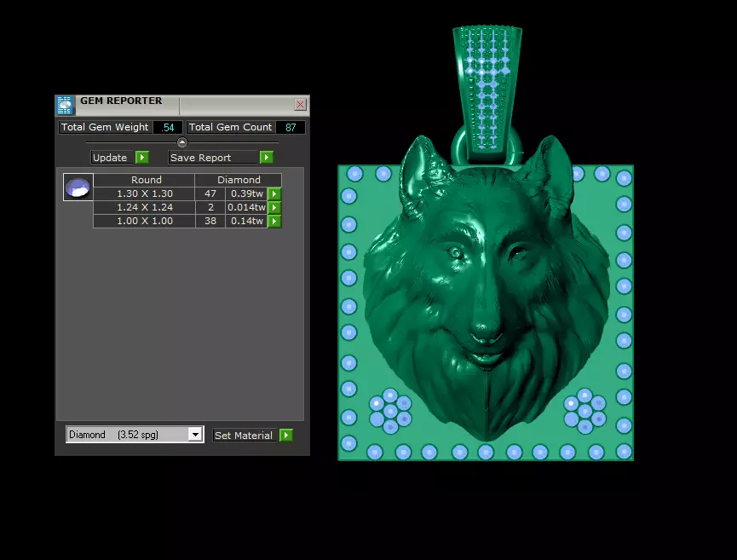Click the green arrow next to Set Material

click(x=286, y=436)
